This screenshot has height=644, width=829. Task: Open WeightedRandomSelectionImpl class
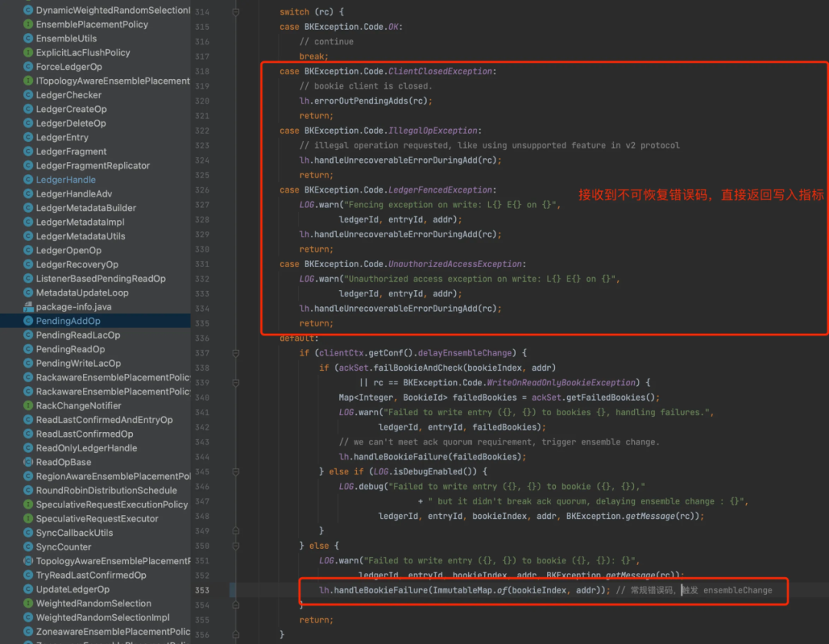point(103,618)
